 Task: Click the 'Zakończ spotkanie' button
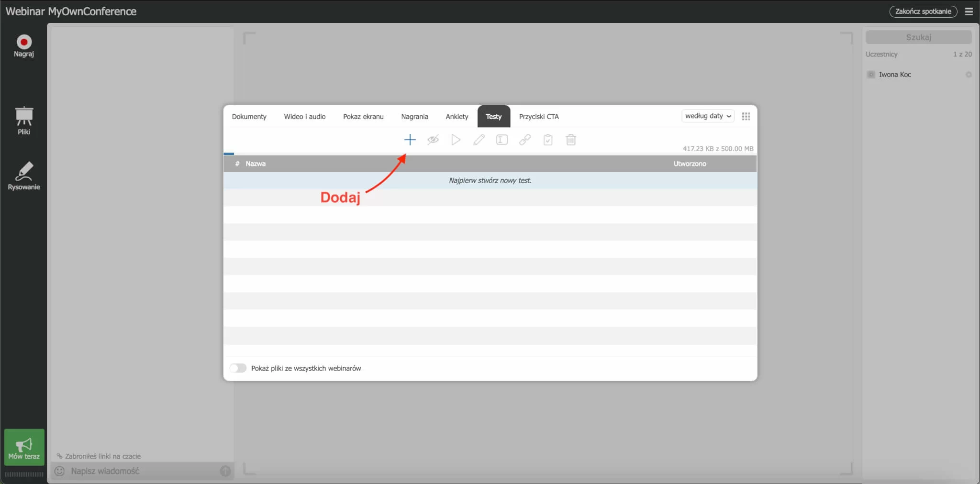pos(923,11)
